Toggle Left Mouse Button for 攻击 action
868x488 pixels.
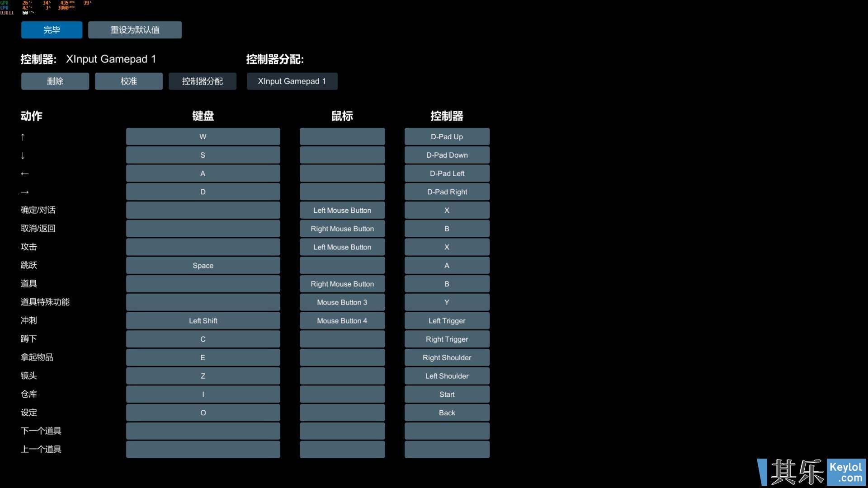click(x=342, y=247)
